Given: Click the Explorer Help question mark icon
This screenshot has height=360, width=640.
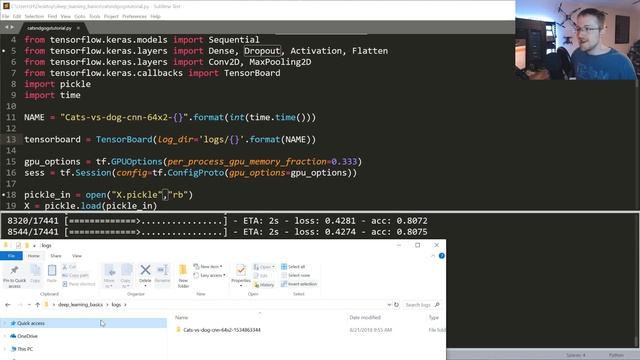Looking at the screenshot, I should coord(442,256).
